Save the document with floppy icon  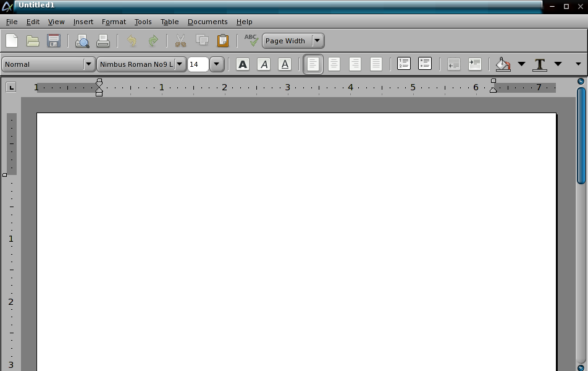[x=54, y=41]
